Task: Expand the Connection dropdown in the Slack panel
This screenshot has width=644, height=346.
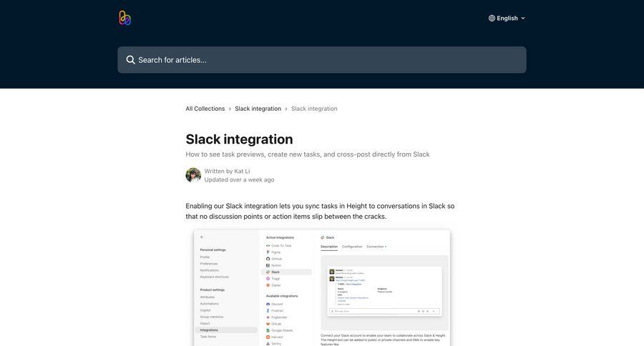Action: (x=376, y=247)
